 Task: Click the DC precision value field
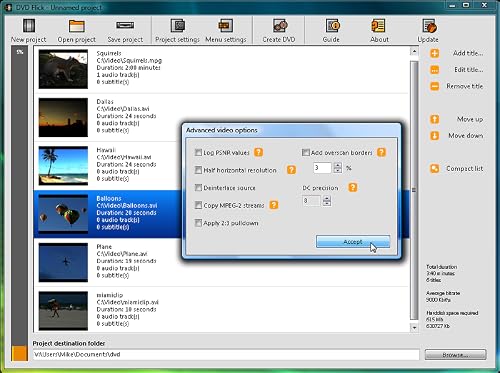(312, 201)
